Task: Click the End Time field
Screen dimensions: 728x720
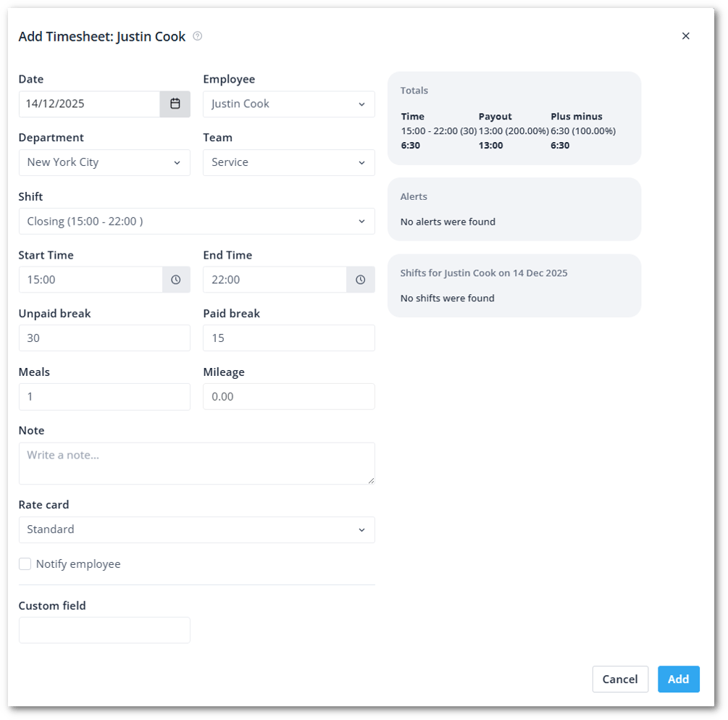Action: click(x=275, y=280)
